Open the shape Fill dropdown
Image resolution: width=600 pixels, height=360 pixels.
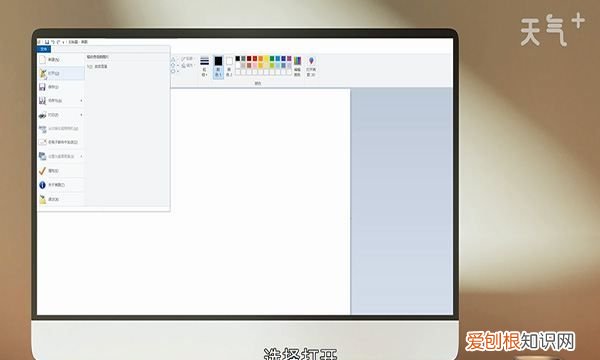coord(187,65)
